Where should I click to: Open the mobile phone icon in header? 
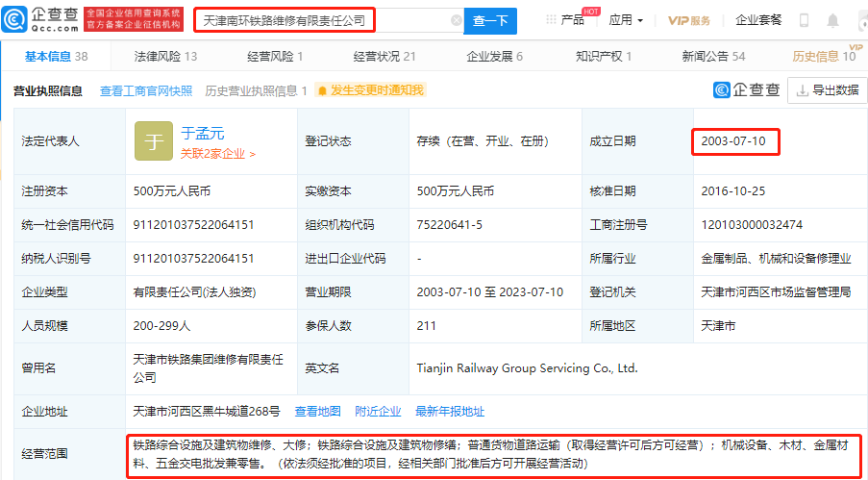point(804,20)
